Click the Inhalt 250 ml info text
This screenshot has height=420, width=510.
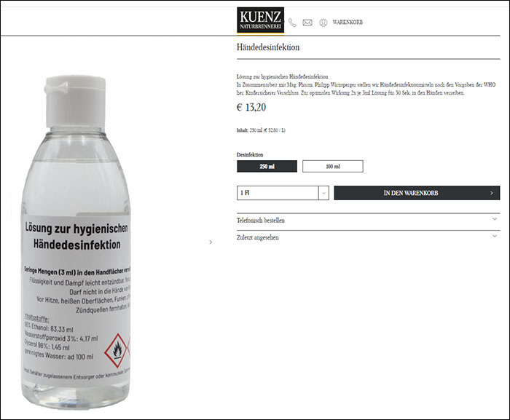click(261, 130)
